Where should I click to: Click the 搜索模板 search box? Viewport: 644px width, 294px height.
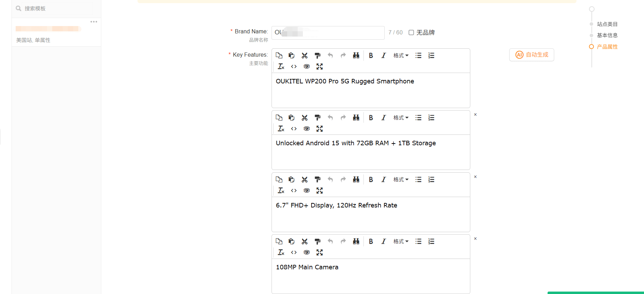(x=54, y=9)
